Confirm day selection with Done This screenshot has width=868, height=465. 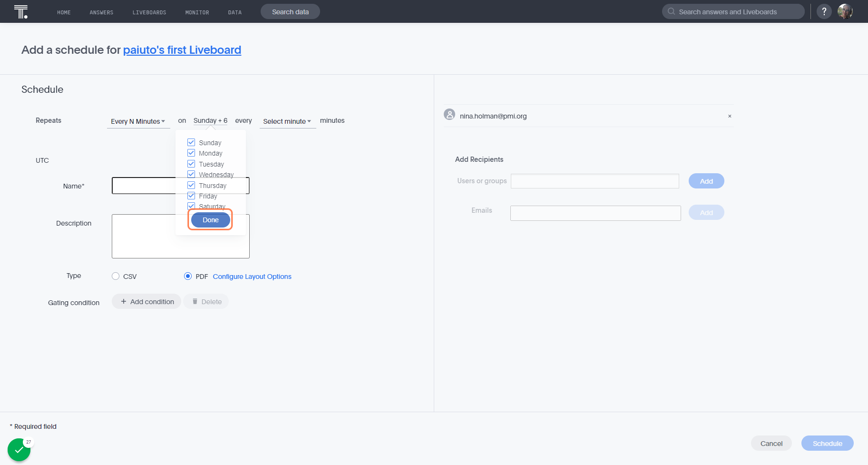(x=211, y=220)
